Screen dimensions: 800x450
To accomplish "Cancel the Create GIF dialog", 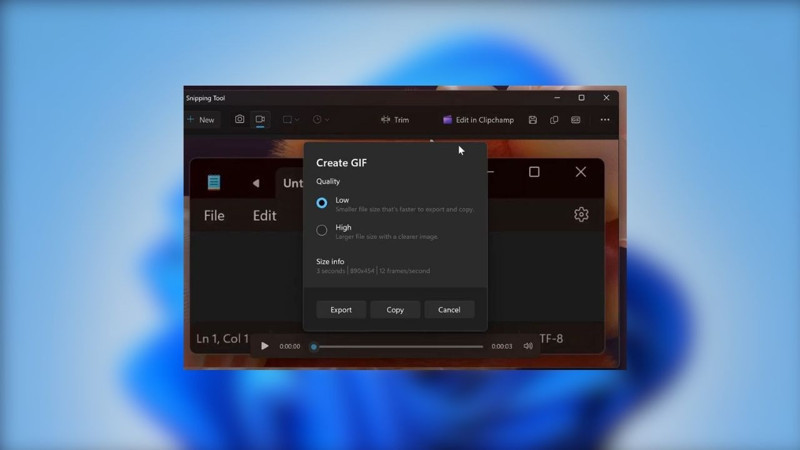I will pos(449,310).
